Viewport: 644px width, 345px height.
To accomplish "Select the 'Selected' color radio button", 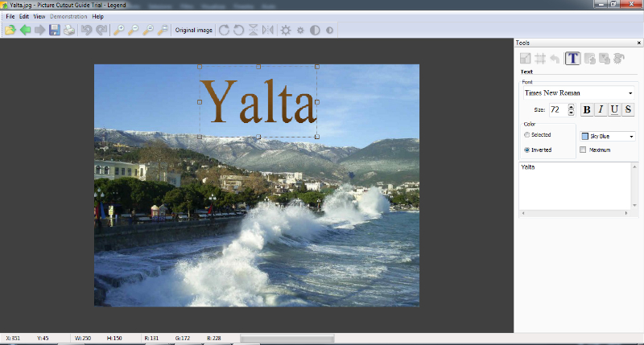I will tap(527, 135).
